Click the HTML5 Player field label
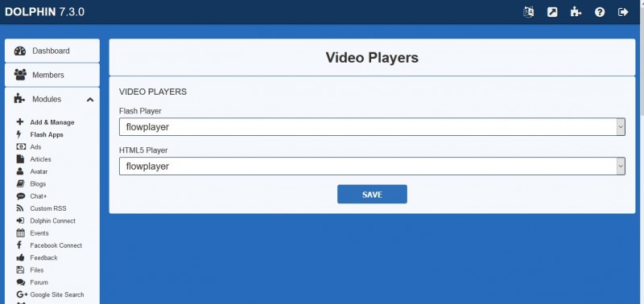The image size is (644, 304). click(x=143, y=150)
